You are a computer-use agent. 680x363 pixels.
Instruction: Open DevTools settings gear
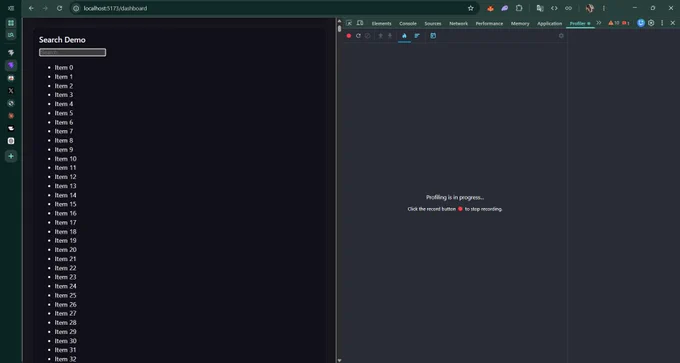click(x=651, y=23)
